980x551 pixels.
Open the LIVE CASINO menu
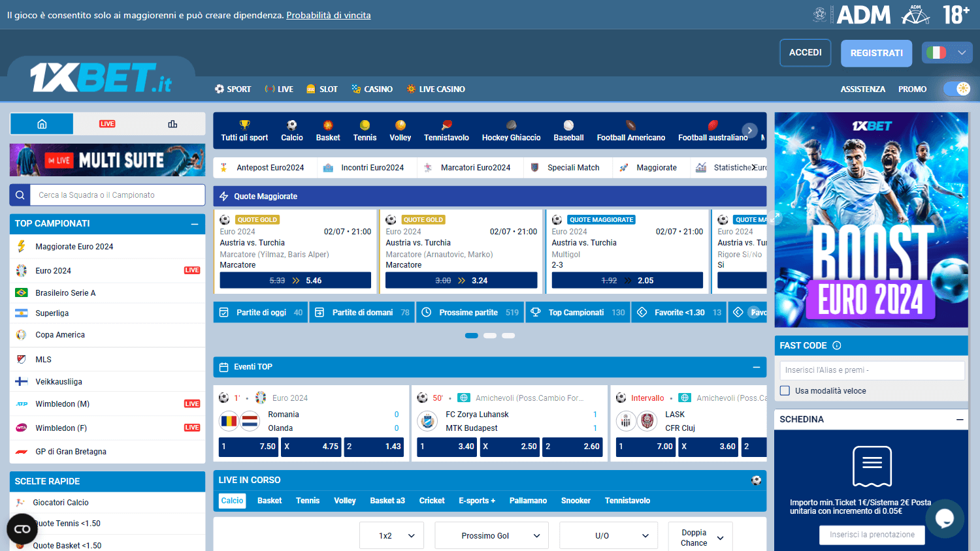click(x=436, y=89)
